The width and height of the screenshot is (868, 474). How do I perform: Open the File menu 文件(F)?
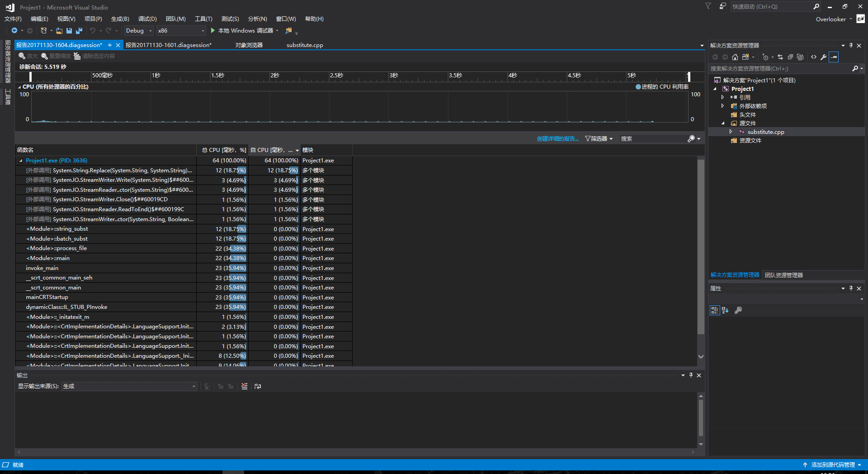coord(13,19)
